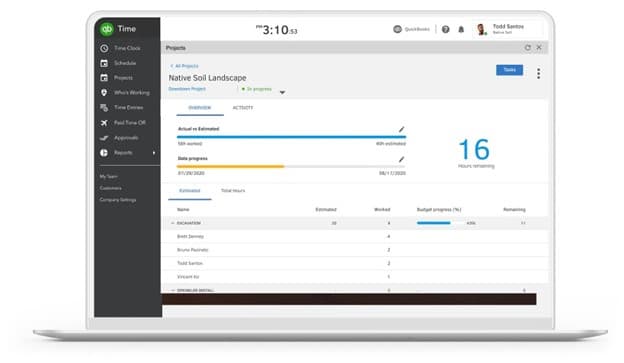624x363 pixels.
Task: Go back to All Projects
Action: pyautogui.click(x=184, y=66)
